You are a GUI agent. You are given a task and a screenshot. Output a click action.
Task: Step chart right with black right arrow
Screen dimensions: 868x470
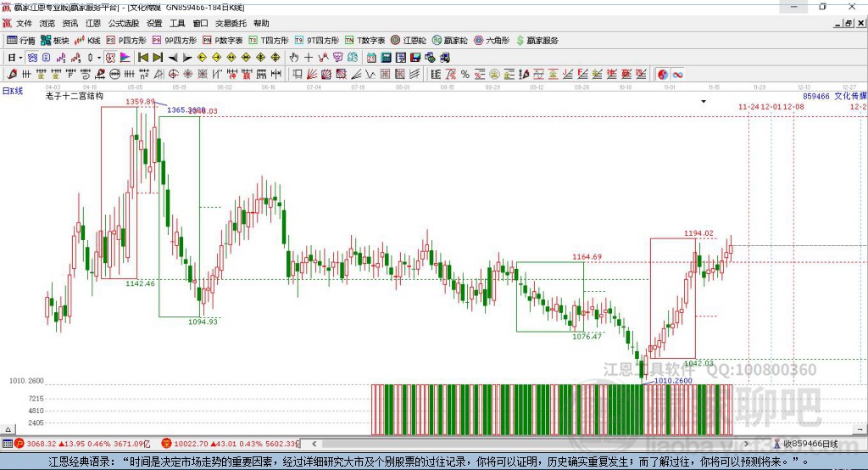pos(187,58)
